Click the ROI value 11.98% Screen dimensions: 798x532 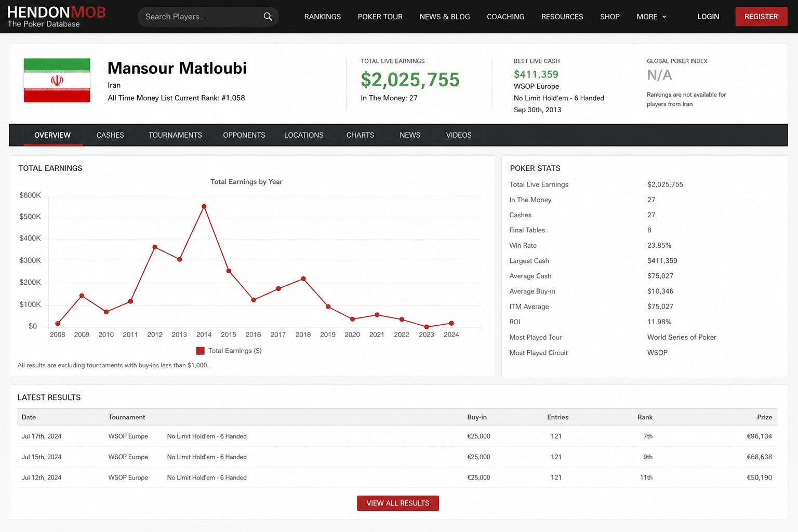coord(659,322)
